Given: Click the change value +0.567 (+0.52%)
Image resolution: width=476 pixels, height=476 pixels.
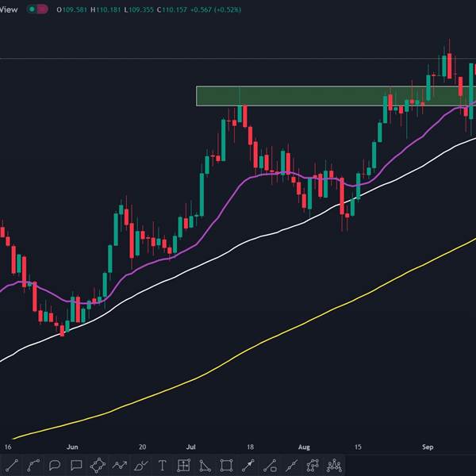Looking at the screenshot, I should [216, 10].
